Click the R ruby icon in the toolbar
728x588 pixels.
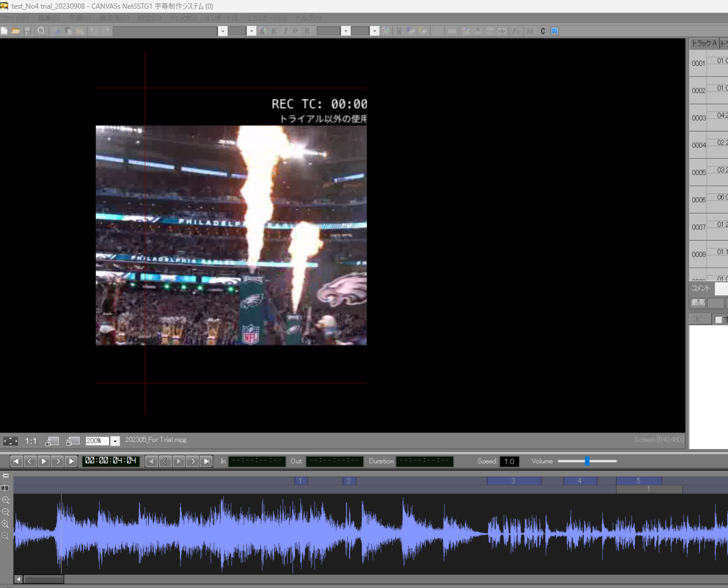[x=307, y=31]
